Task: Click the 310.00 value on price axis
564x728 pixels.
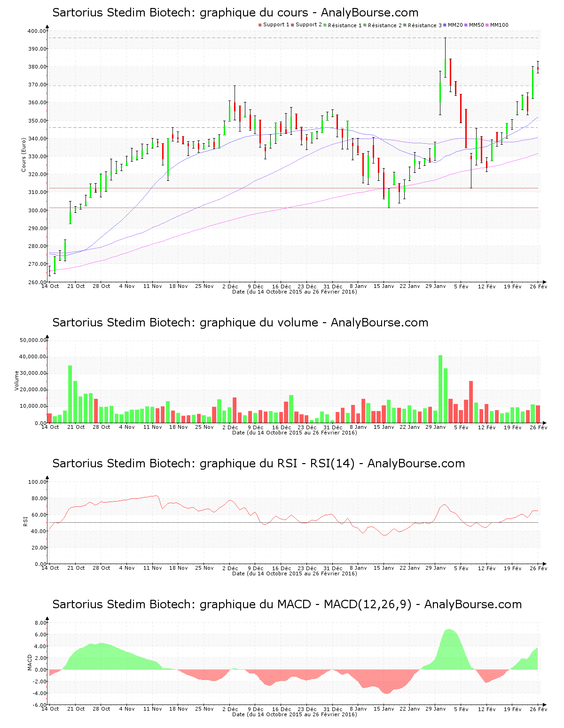Action: click(37, 192)
